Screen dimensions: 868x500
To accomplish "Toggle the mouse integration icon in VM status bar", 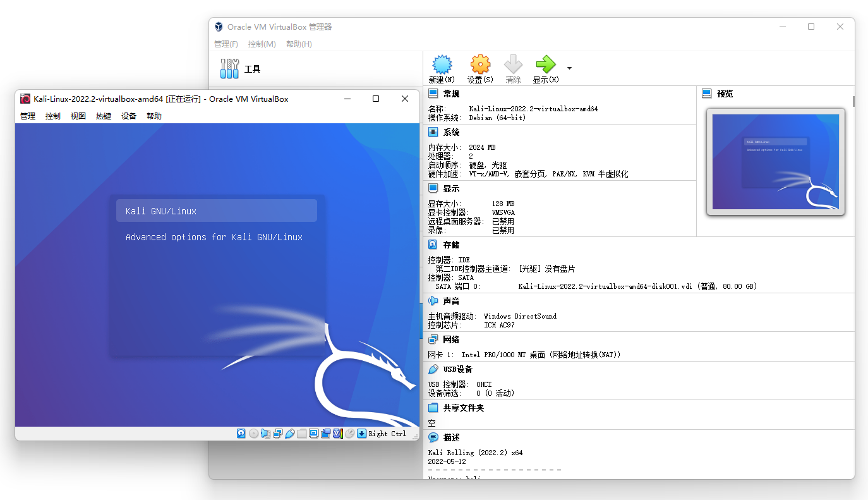I will [x=349, y=433].
